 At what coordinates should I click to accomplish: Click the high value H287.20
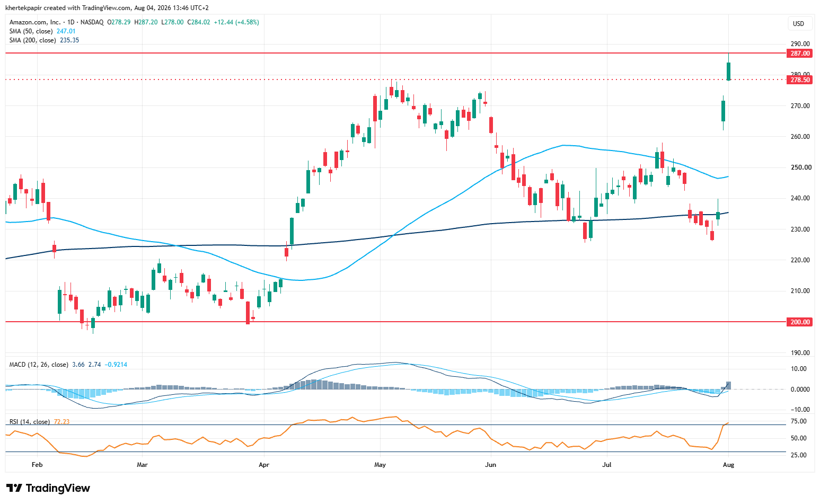146,22
